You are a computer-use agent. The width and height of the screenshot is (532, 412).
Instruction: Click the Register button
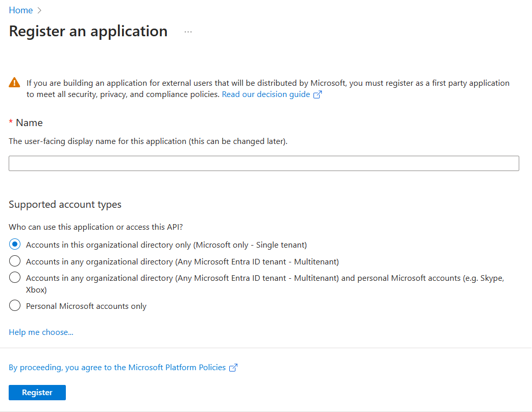37,392
